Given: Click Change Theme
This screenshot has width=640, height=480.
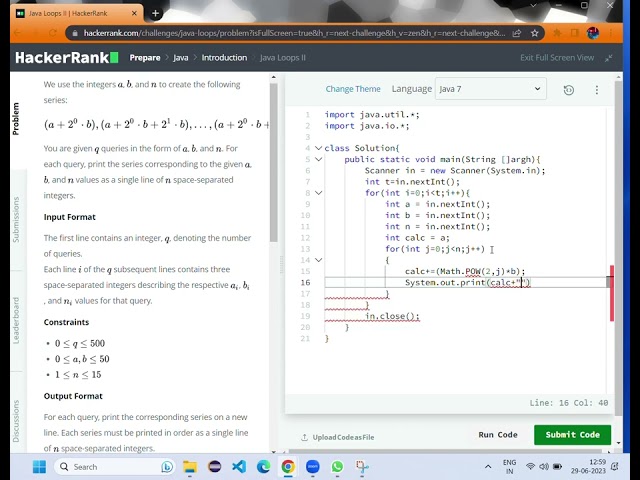Looking at the screenshot, I should click(353, 89).
